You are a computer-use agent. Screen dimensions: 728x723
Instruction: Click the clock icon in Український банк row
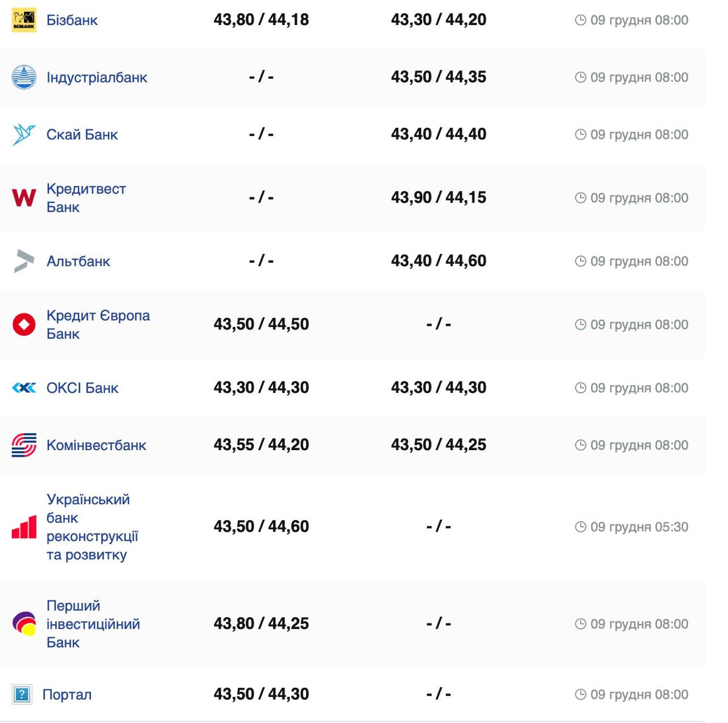click(x=580, y=527)
